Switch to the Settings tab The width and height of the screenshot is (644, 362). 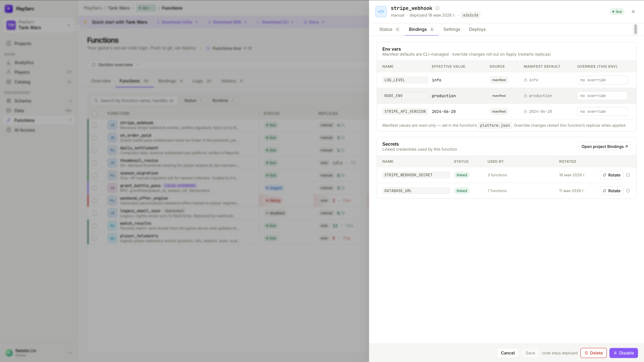click(451, 29)
